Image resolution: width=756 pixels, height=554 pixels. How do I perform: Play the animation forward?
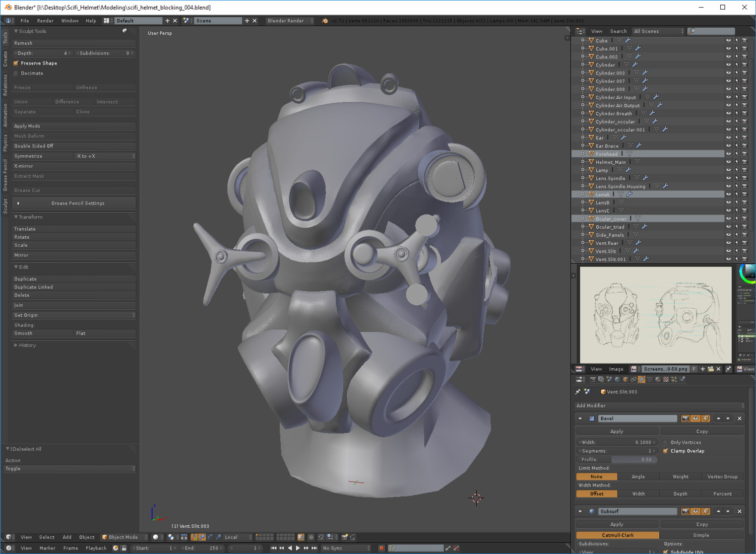(x=298, y=548)
